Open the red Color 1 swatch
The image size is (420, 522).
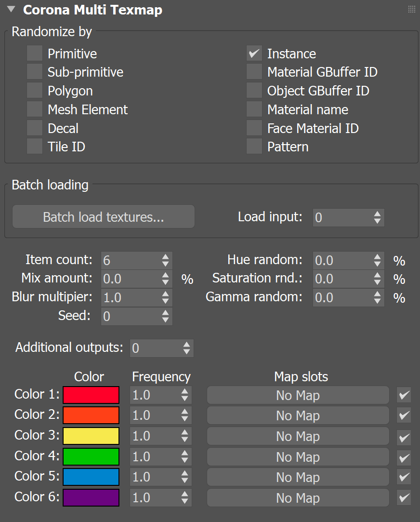click(91, 395)
